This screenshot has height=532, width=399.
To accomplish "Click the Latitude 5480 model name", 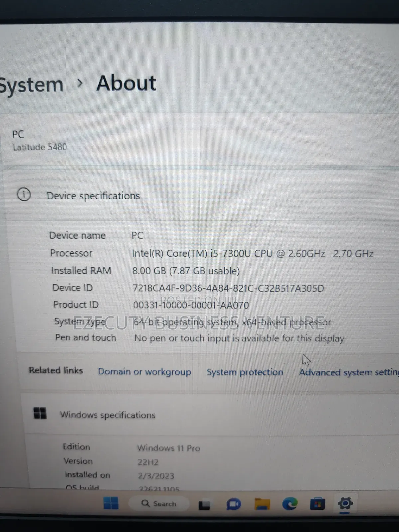I will pos(40,147).
